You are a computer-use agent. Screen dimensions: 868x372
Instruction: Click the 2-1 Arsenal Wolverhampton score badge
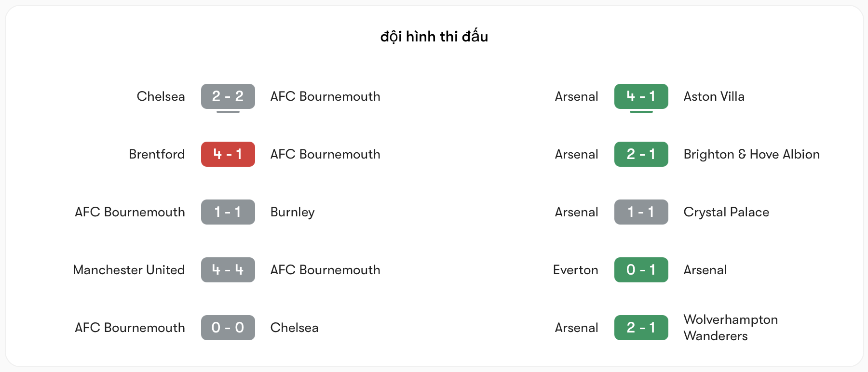pos(641,328)
